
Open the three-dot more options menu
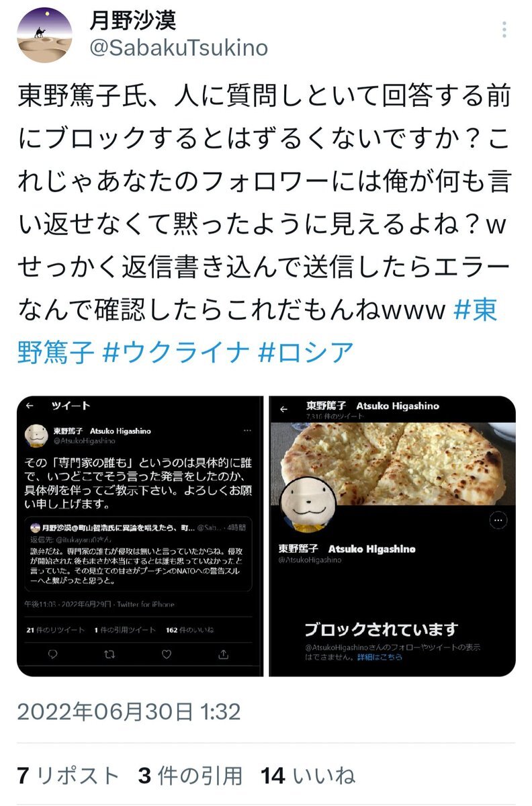click(x=504, y=30)
